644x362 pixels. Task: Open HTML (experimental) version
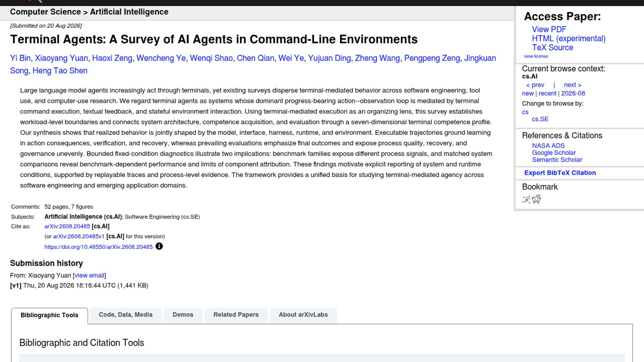569,39
